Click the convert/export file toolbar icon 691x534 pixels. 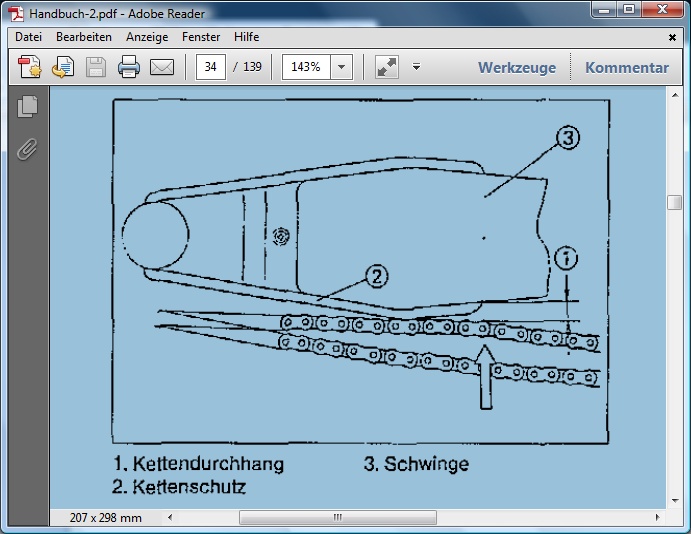click(63, 67)
